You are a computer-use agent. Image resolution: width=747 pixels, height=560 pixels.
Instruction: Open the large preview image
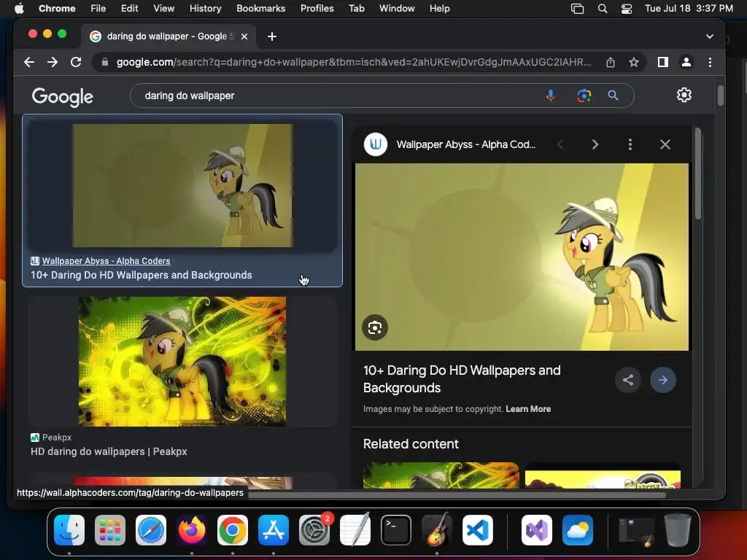coord(522,257)
